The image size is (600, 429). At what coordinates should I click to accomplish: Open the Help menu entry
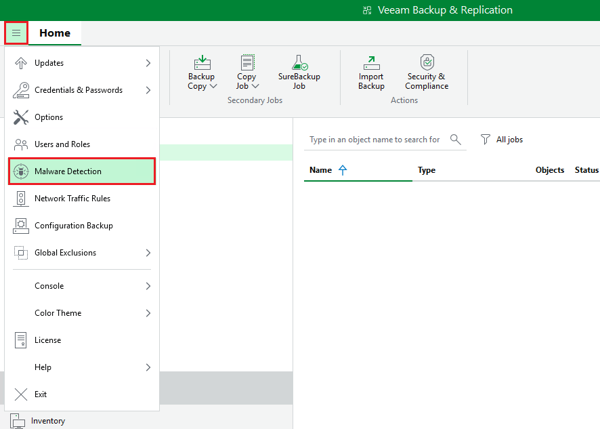tap(82, 367)
